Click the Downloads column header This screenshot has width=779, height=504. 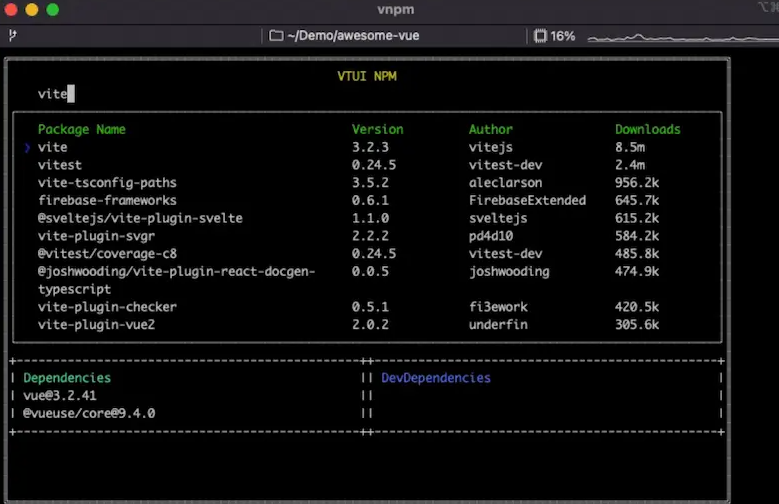(647, 129)
